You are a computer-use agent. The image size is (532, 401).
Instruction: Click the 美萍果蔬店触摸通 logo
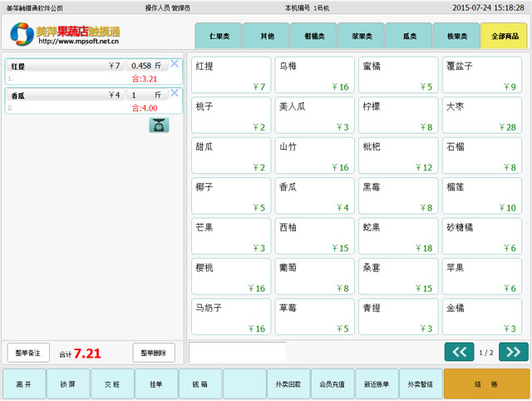(65, 33)
